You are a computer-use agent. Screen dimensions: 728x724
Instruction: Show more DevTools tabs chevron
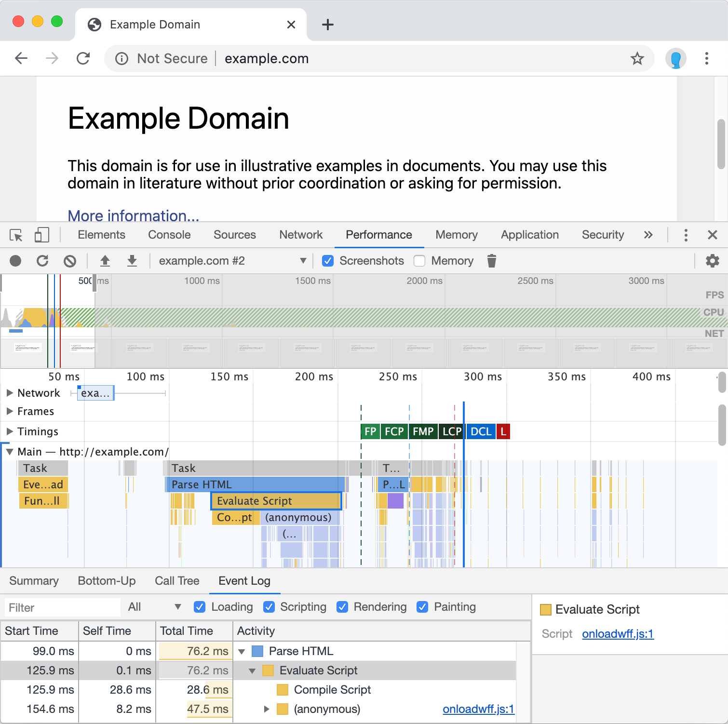pyautogui.click(x=648, y=235)
